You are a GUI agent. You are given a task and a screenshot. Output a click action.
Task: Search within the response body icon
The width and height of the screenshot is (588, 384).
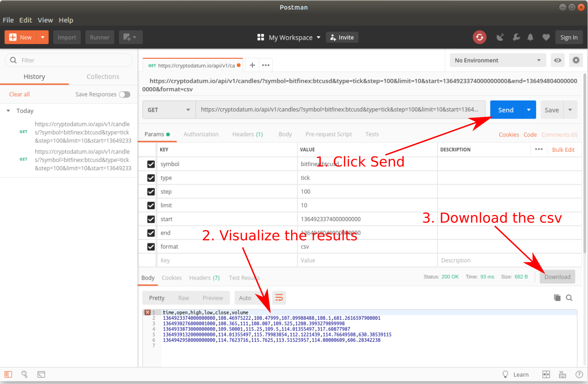coord(569,298)
